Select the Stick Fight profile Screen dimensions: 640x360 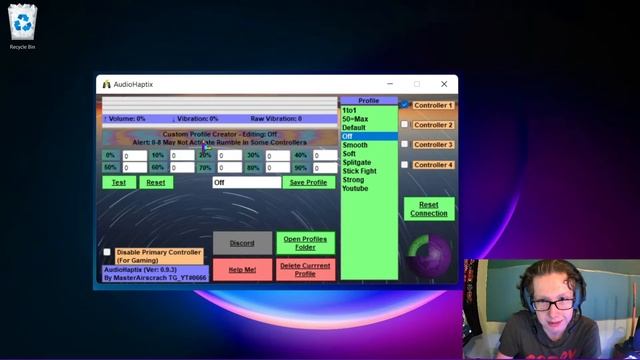click(369, 171)
